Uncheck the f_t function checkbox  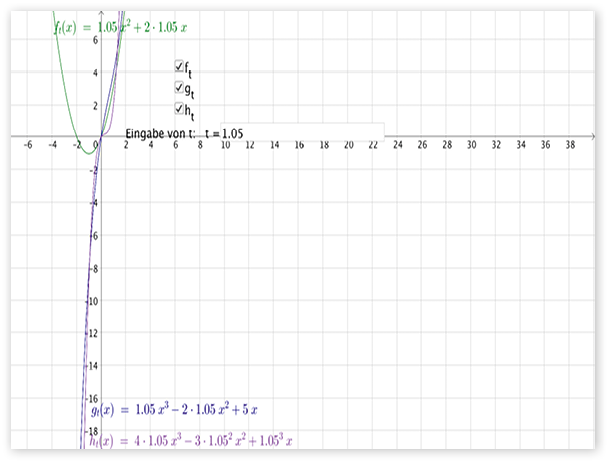point(179,66)
